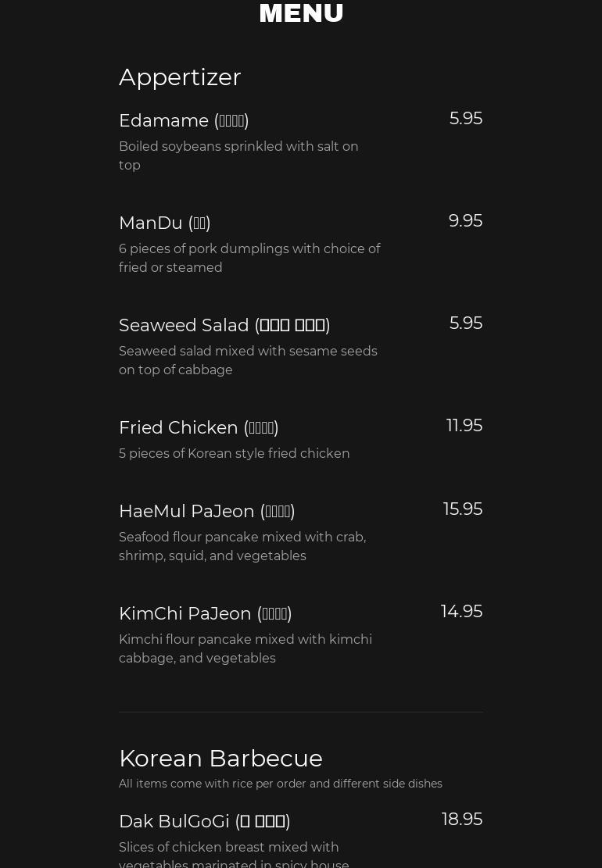Choose the Fried Chicken menu item
This screenshot has height=868, width=602.
199,427
